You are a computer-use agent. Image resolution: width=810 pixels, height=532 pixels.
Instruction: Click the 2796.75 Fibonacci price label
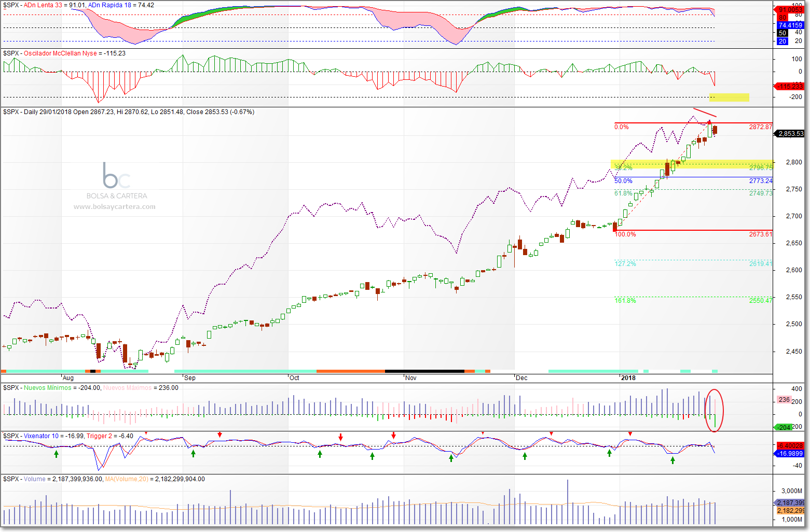pyautogui.click(x=761, y=167)
